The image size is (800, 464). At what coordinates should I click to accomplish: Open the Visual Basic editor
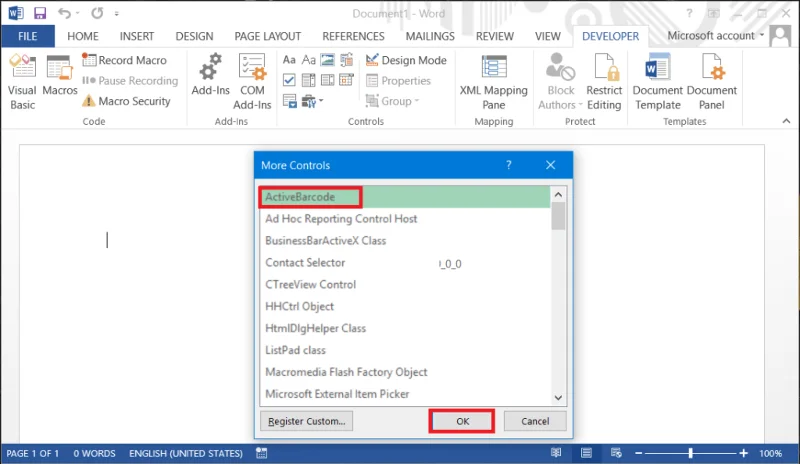22,82
